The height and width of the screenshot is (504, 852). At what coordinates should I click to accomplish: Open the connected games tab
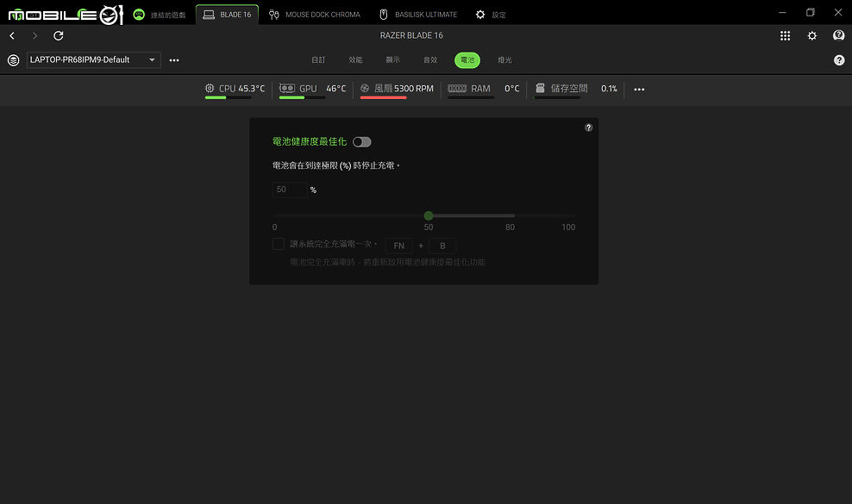[160, 15]
